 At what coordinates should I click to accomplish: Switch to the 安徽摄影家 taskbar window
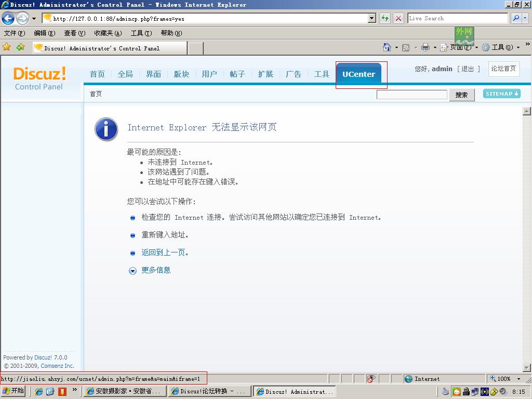coord(125,391)
